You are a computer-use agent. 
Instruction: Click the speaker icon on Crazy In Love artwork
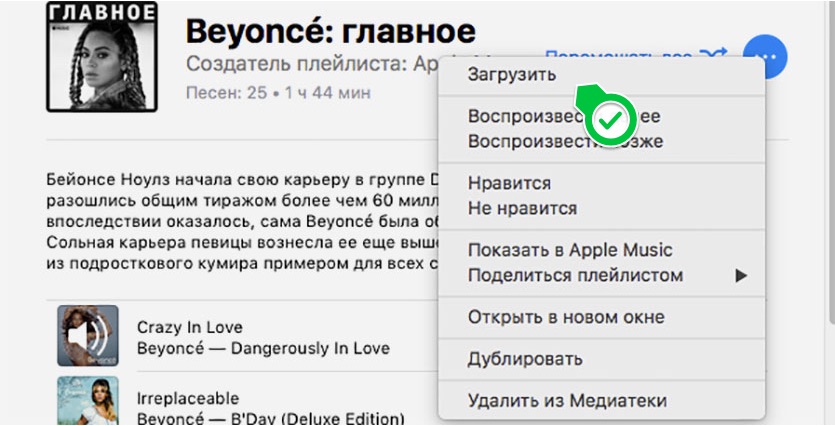coord(87,336)
